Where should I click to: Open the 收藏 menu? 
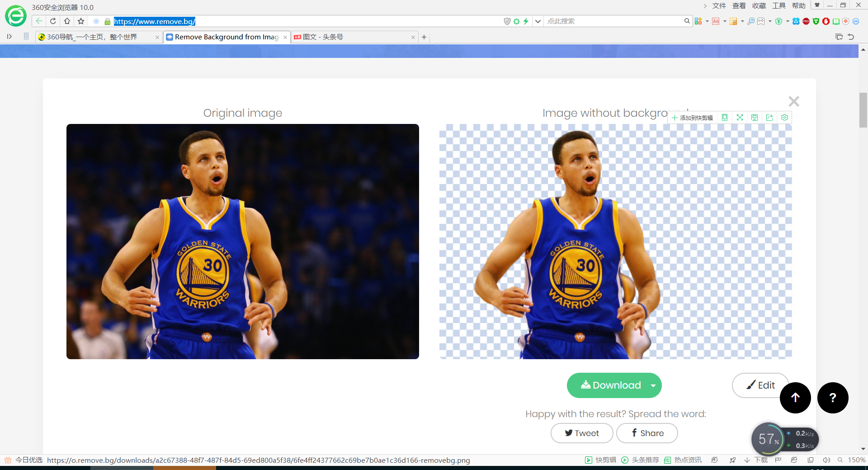[759, 6]
